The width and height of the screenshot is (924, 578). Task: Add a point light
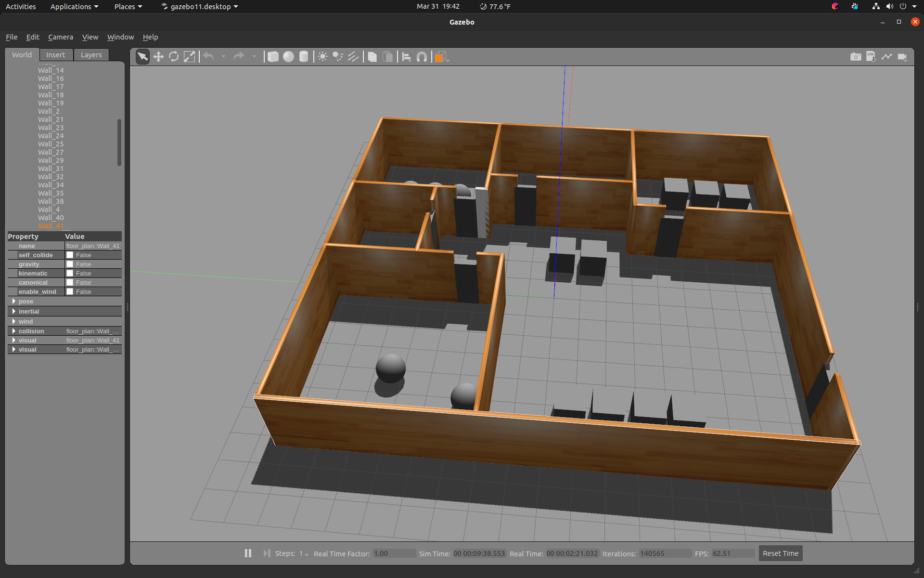(x=322, y=57)
